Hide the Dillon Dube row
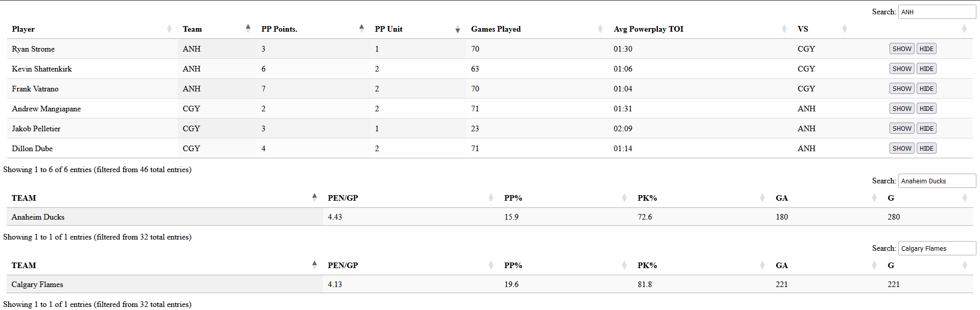Viewport: 980px width, 310px height. (x=926, y=148)
